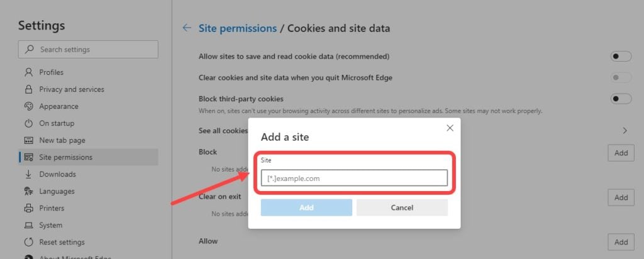Select the Appearance palette icon

(28, 106)
